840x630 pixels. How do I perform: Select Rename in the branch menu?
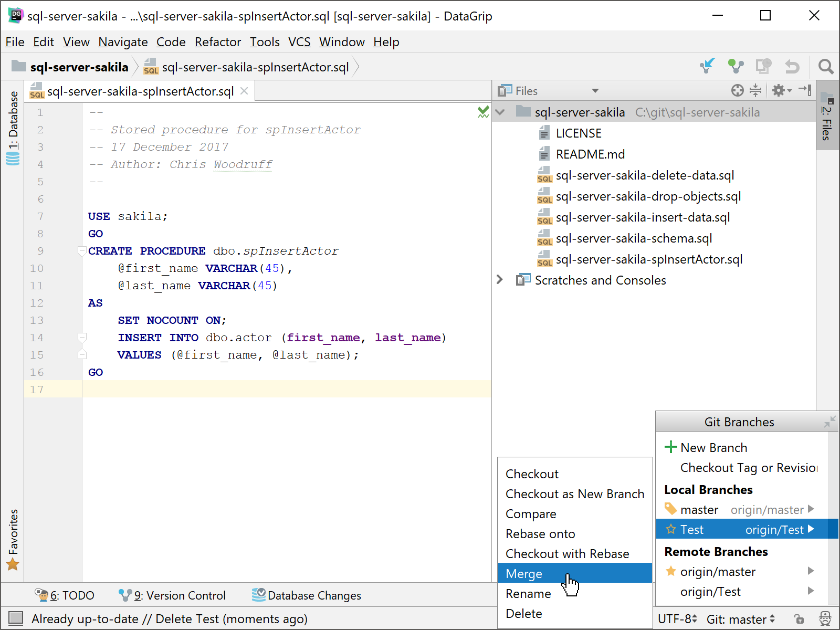(x=575, y=593)
